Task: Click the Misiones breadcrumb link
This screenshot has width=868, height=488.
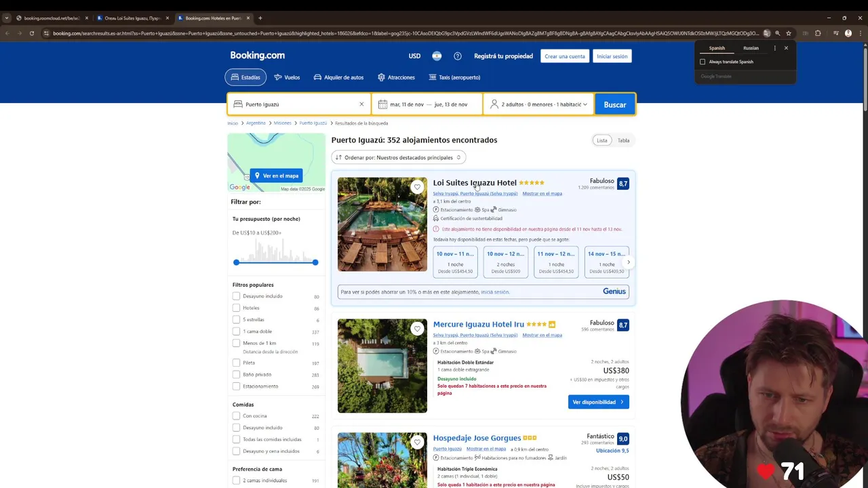Action: click(283, 123)
